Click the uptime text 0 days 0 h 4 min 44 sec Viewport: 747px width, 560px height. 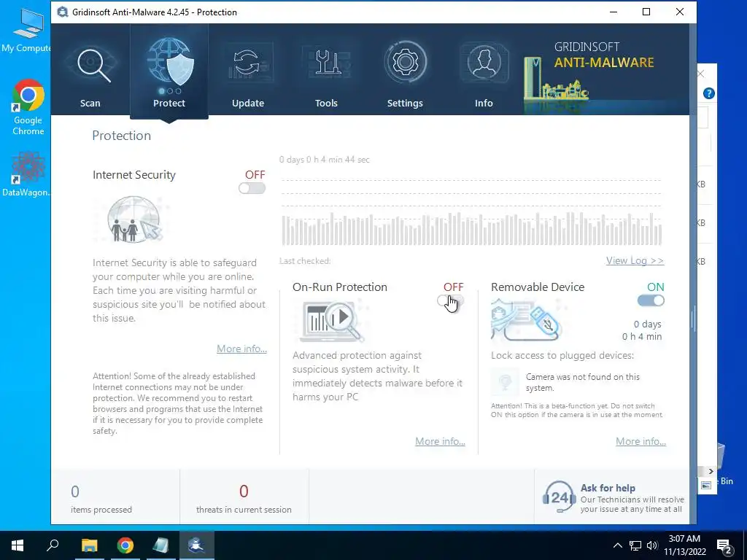[x=325, y=160]
